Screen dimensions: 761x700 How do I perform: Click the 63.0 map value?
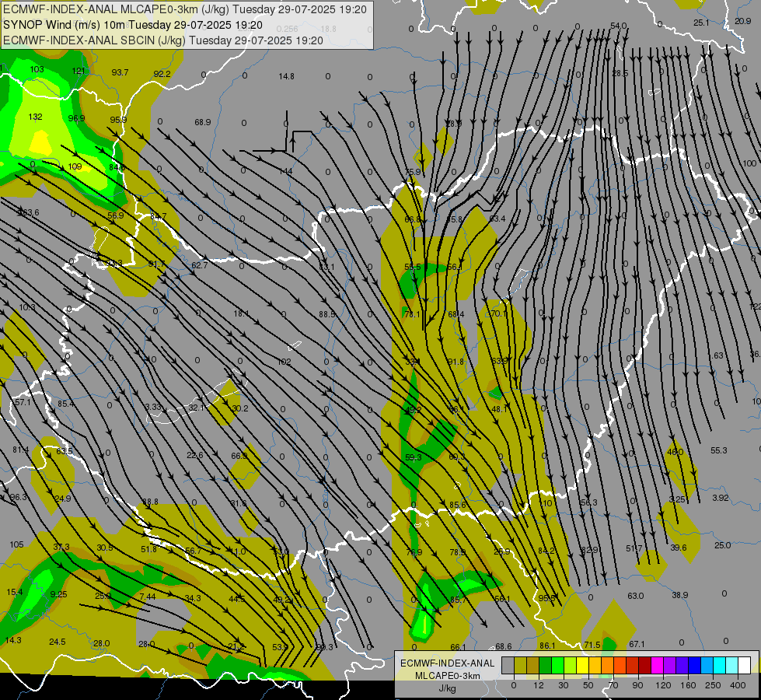636,596
